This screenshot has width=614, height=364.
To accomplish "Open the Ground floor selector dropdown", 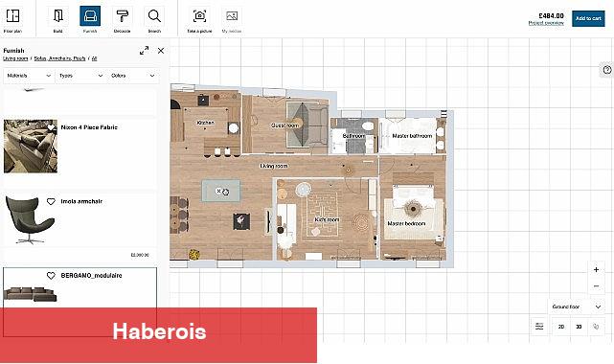I will [x=577, y=307].
